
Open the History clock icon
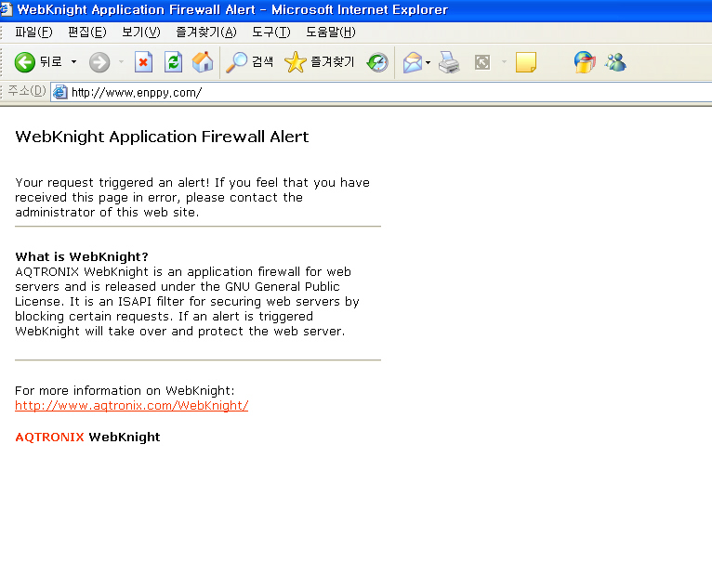[377, 62]
